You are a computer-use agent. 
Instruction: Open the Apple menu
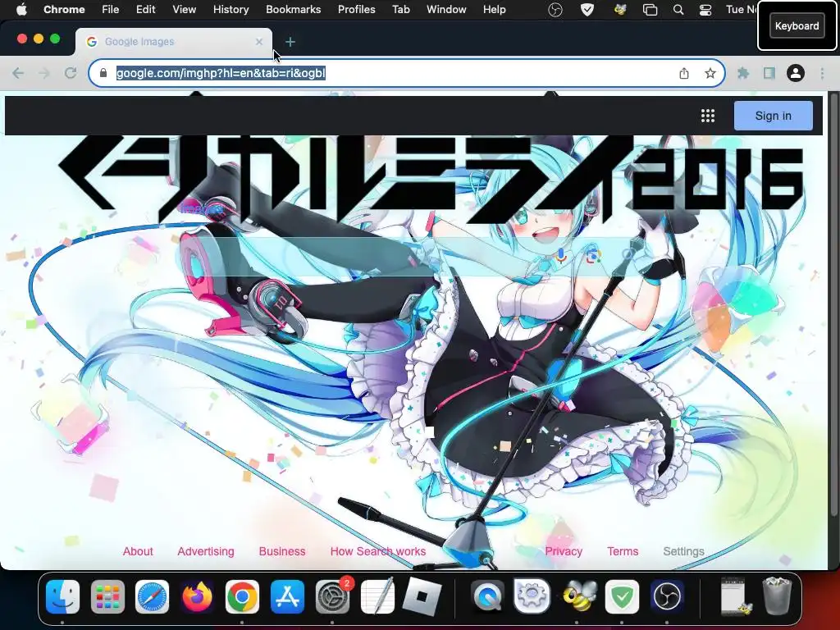pos(21,9)
